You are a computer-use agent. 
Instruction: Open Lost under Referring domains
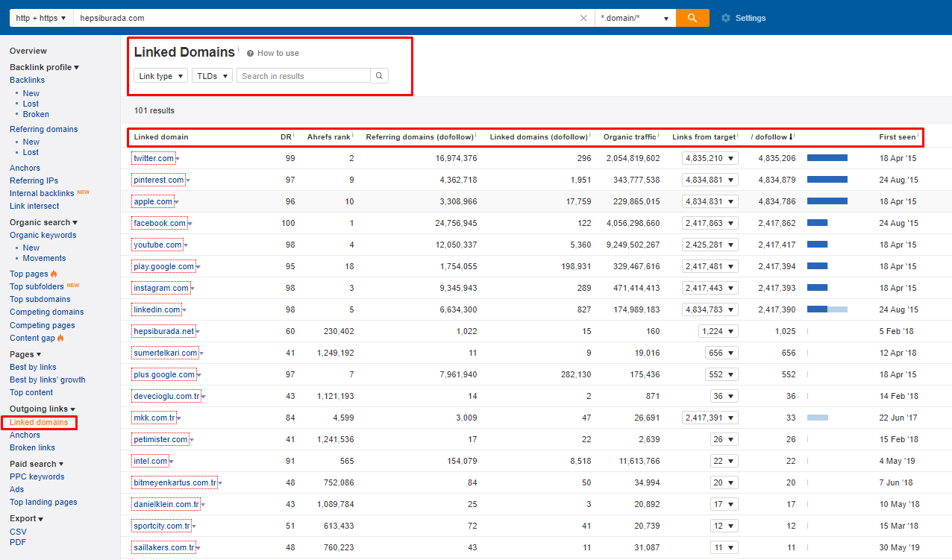coord(31,152)
